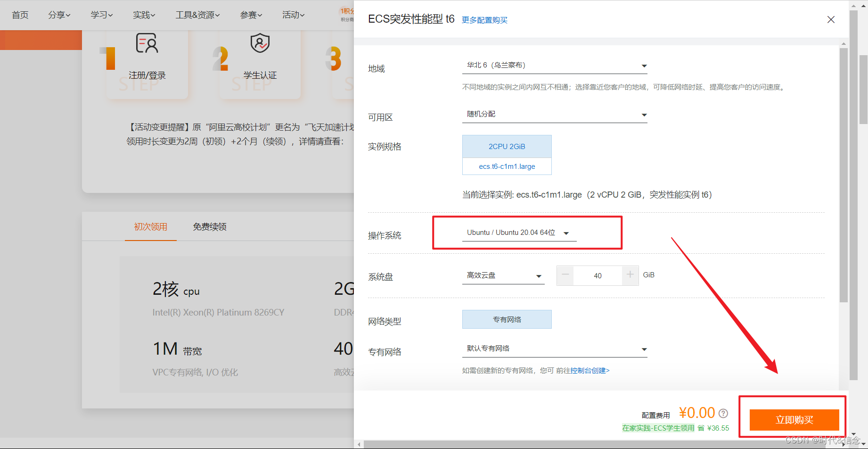Screen dimensions: 868x449
Task: Decrease system disk size with minus button
Action: point(565,275)
